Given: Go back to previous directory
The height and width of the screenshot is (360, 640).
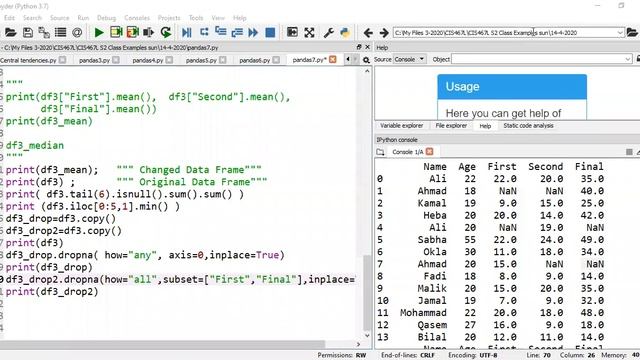Looking at the screenshot, I should (x=368, y=32).
